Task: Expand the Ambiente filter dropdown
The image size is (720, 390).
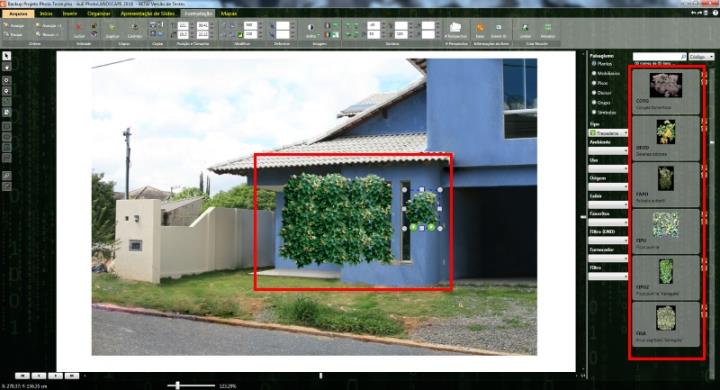Action: (608, 151)
